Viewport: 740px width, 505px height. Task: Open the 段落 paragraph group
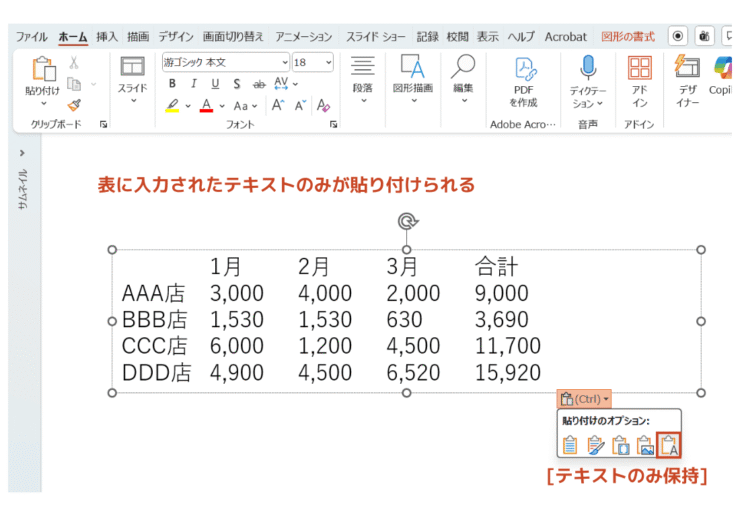coord(362,79)
